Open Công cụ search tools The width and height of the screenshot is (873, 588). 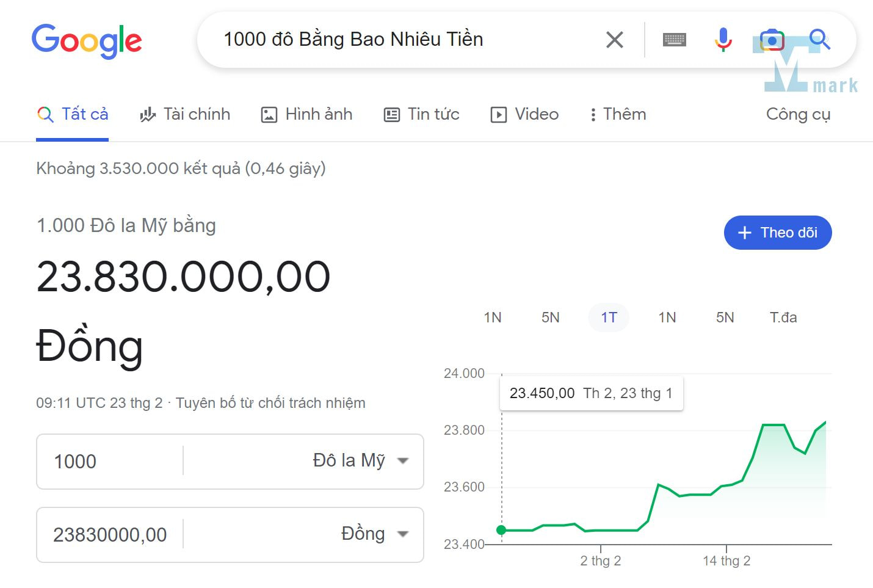pyautogui.click(x=798, y=114)
